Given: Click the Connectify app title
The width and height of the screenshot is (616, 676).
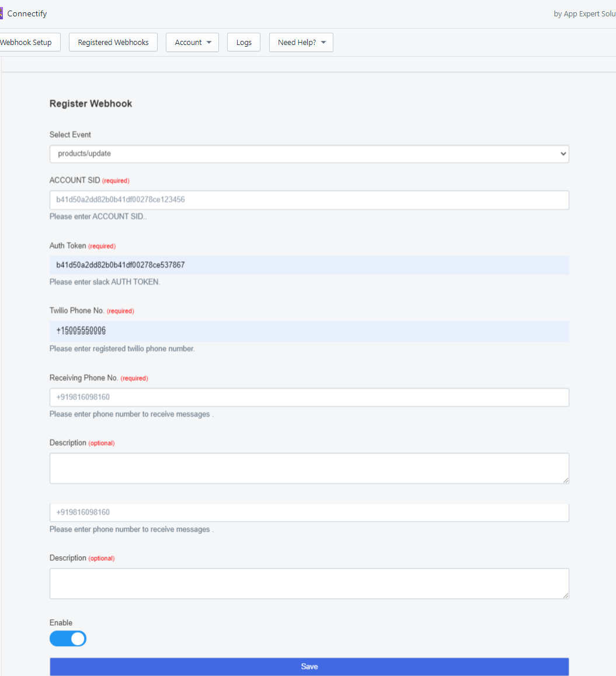Looking at the screenshot, I should pos(27,14).
